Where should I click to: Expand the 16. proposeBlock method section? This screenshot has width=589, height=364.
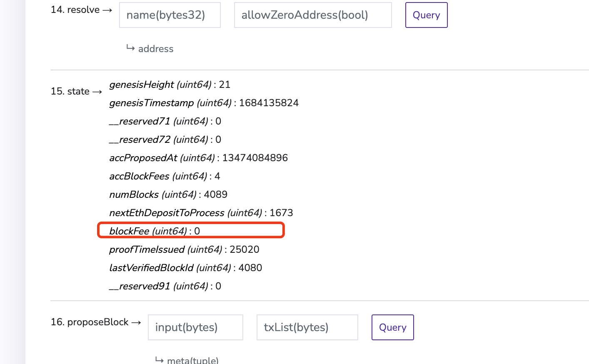click(89, 322)
